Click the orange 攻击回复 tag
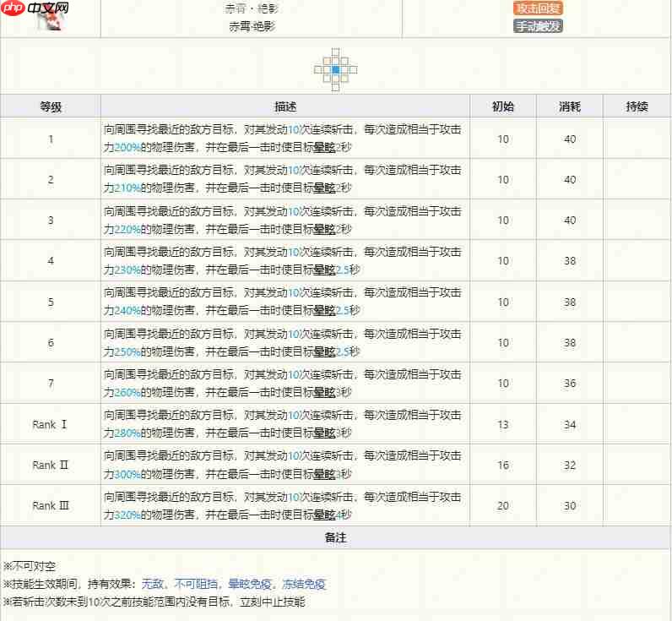672x621 pixels. [x=538, y=8]
